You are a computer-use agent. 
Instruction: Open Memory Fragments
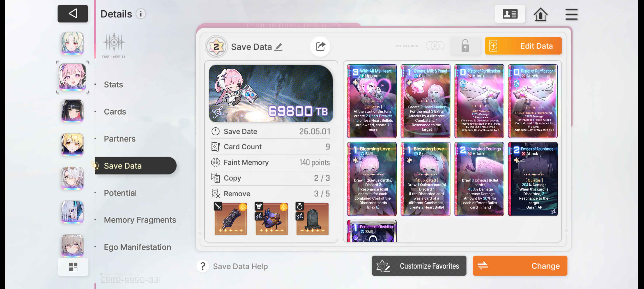140,220
